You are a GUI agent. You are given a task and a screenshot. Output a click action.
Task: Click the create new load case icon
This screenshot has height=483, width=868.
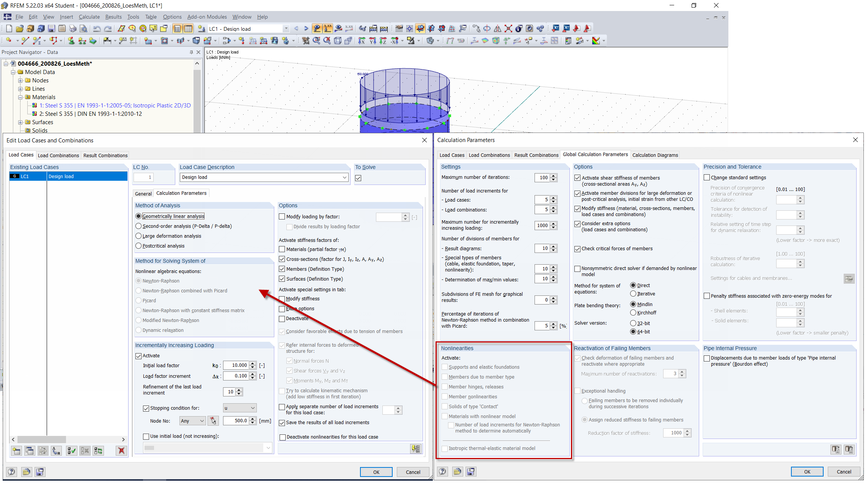[16, 451]
